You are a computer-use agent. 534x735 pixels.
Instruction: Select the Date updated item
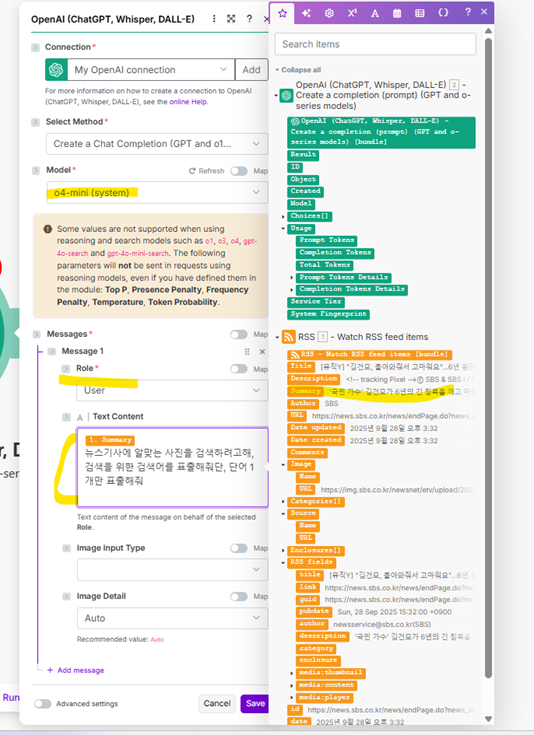316,428
